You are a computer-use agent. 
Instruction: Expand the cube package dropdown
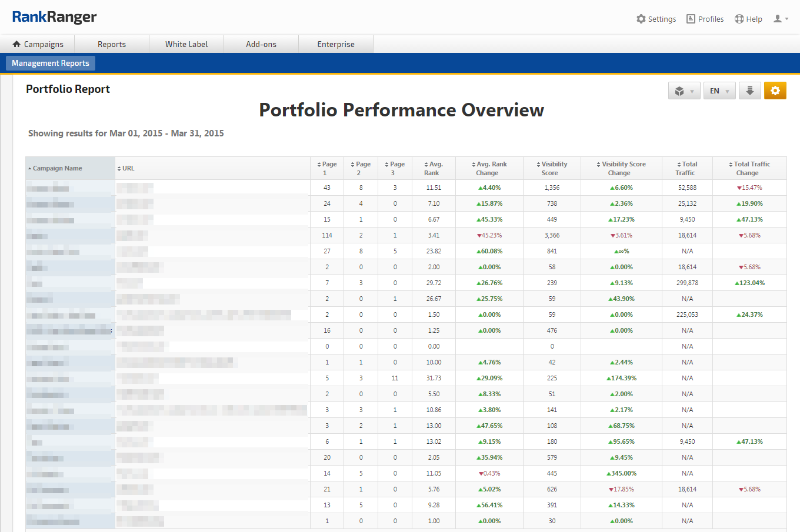(x=684, y=91)
